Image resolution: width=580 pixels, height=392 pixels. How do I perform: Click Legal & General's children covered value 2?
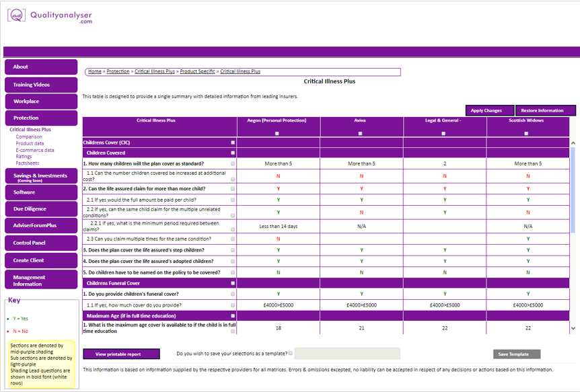pos(445,163)
